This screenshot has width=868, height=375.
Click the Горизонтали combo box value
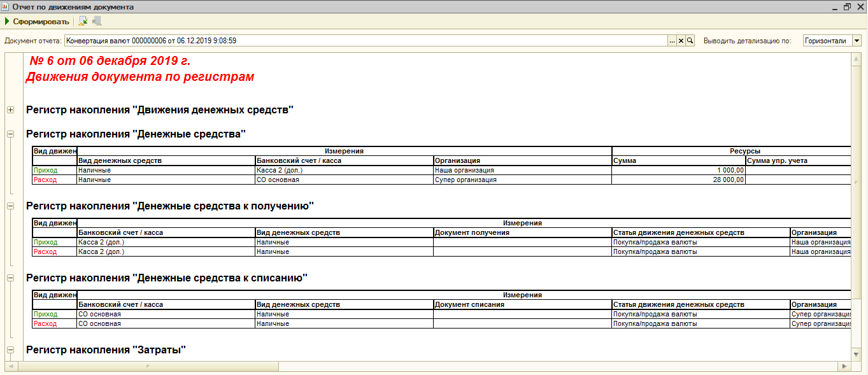tap(827, 41)
